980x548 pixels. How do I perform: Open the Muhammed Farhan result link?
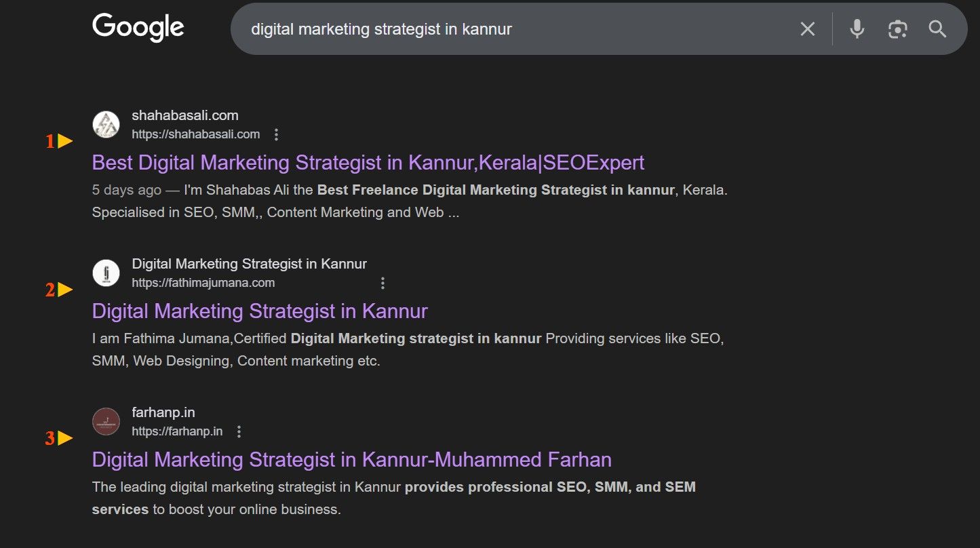click(x=352, y=459)
